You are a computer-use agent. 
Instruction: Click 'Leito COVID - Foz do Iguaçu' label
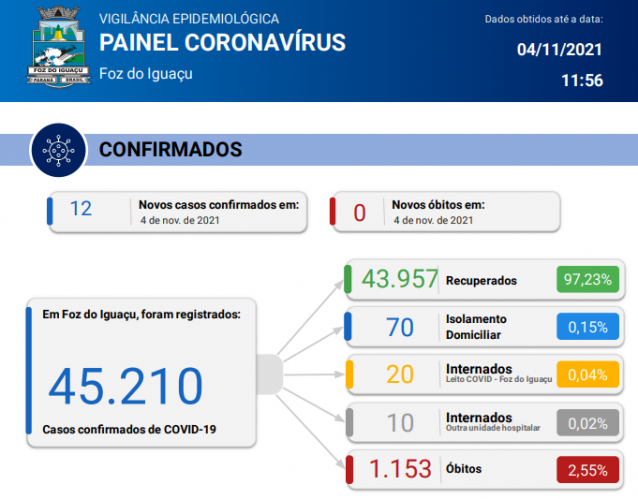499,379
